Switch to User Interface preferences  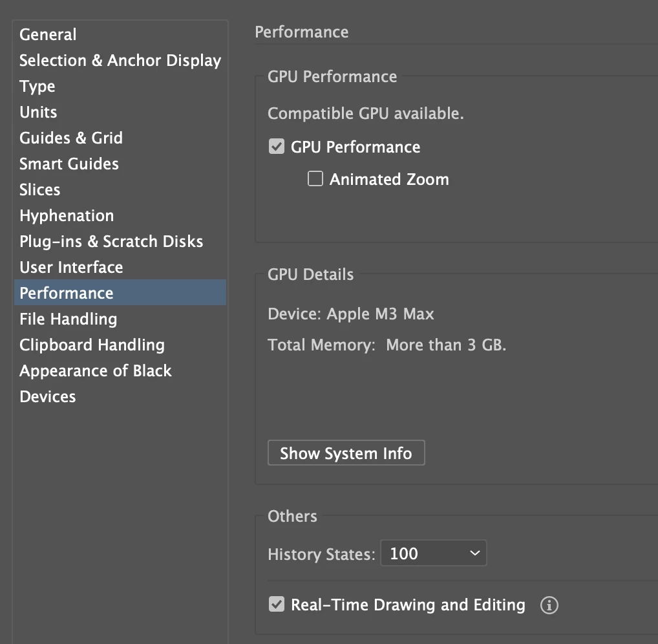(71, 267)
